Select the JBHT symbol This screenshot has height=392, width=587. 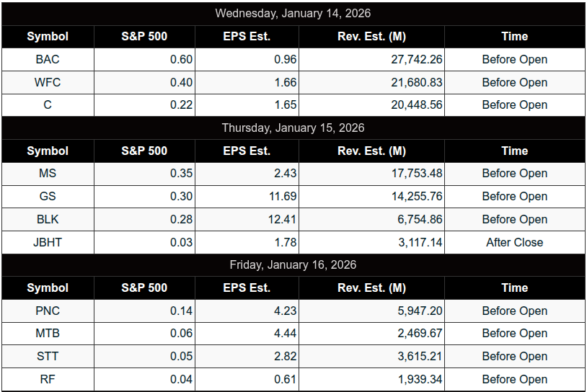coord(48,243)
